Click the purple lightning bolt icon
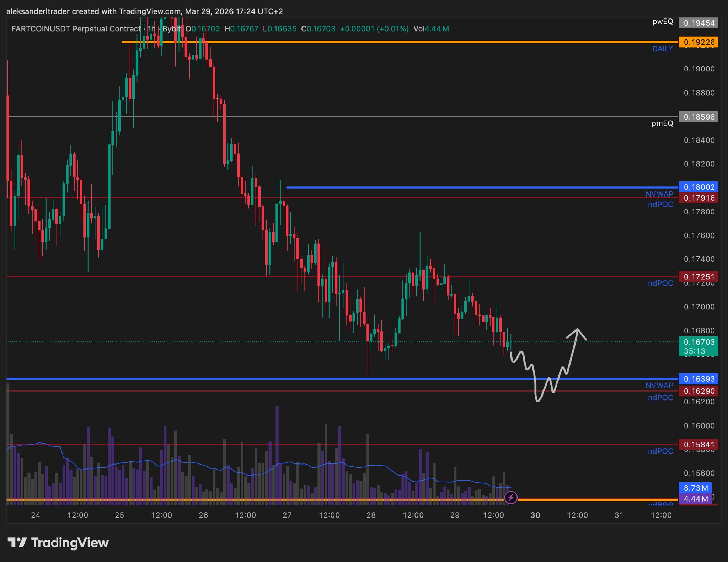728x562 pixels. (511, 497)
